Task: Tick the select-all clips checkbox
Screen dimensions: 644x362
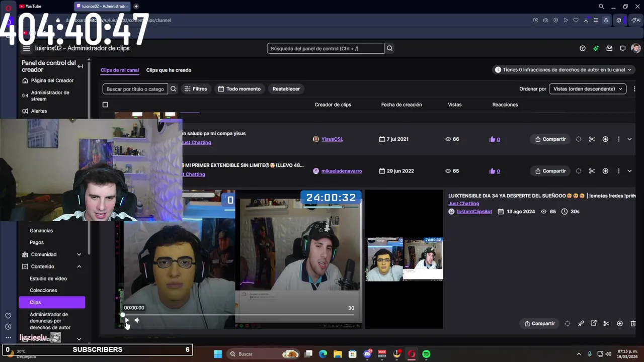Action: 105,105
